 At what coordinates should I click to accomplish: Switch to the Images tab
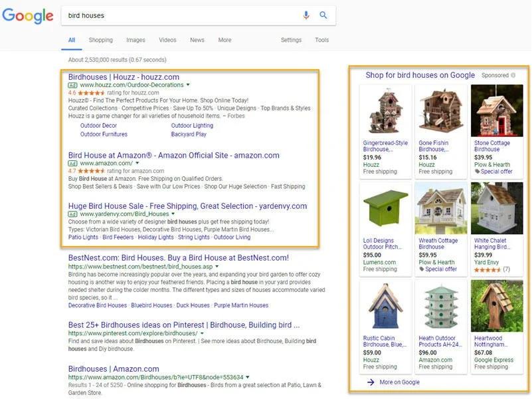coord(135,40)
